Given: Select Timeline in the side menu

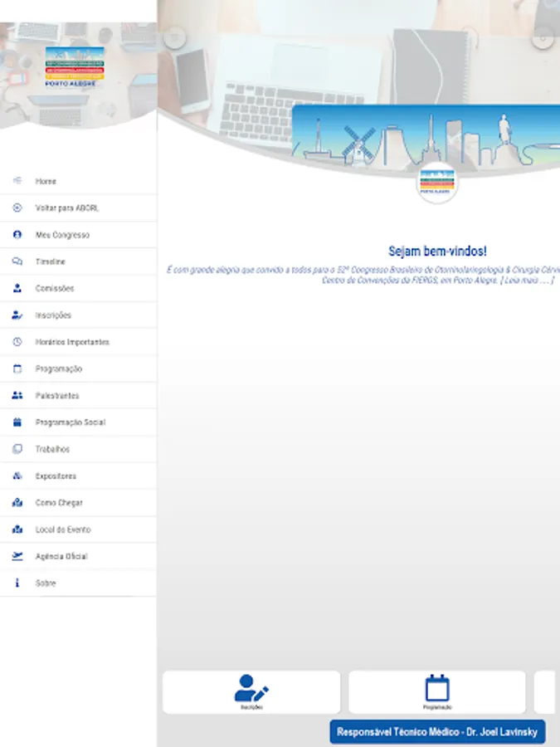Looking at the screenshot, I should click(78, 261).
